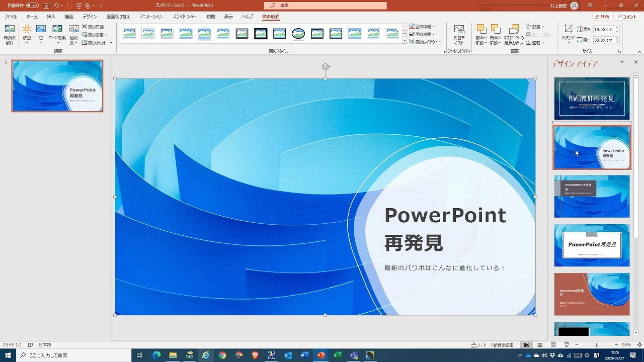Image resolution: width=644 pixels, height=362 pixels.
Task: Toggle the 自動保存 autosave switch
Action: [32, 6]
